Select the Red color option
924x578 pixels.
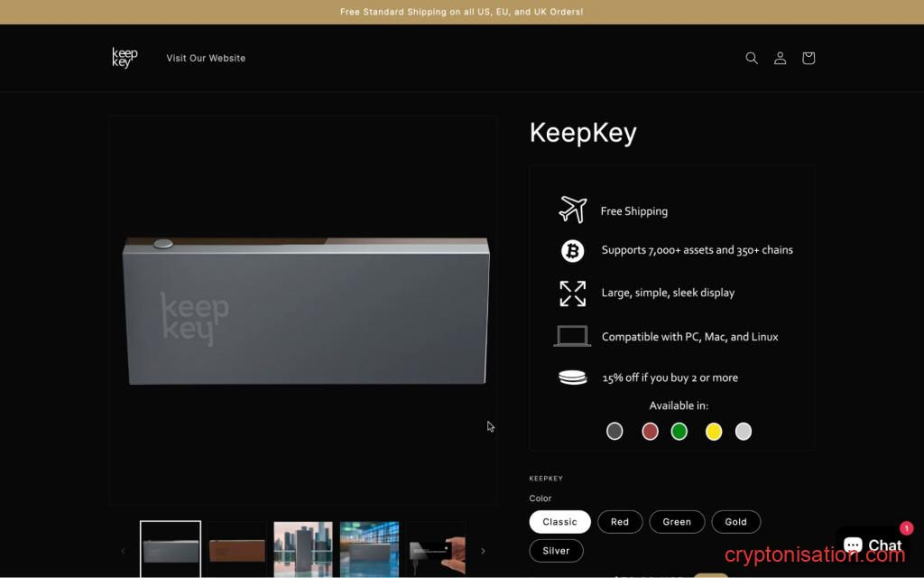click(x=620, y=521)
